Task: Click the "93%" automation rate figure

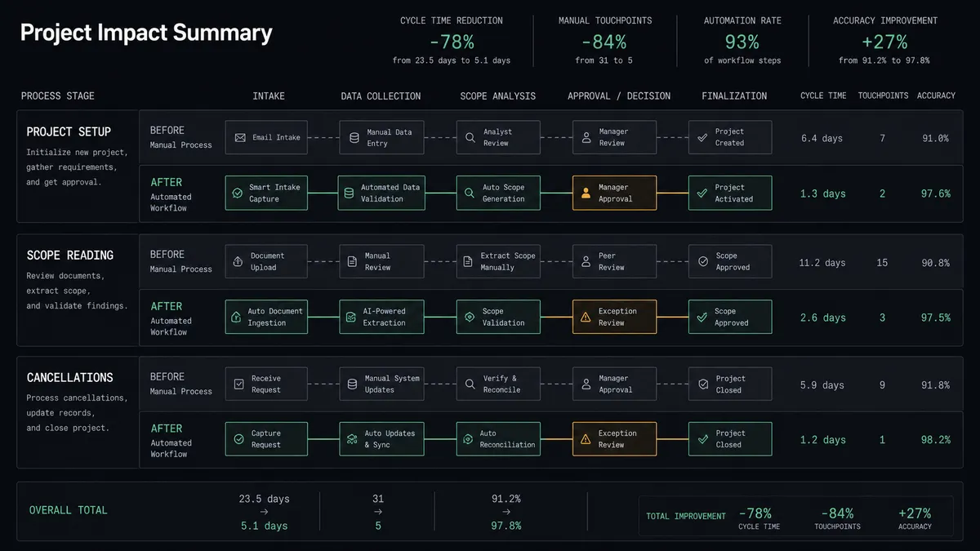Action: point(742,42)
